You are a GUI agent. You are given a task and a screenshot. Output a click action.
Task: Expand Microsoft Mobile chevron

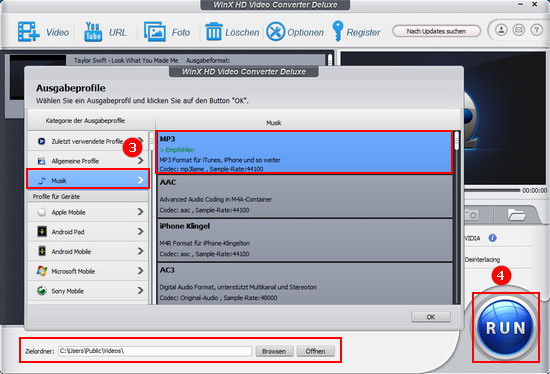click(140, 271)
